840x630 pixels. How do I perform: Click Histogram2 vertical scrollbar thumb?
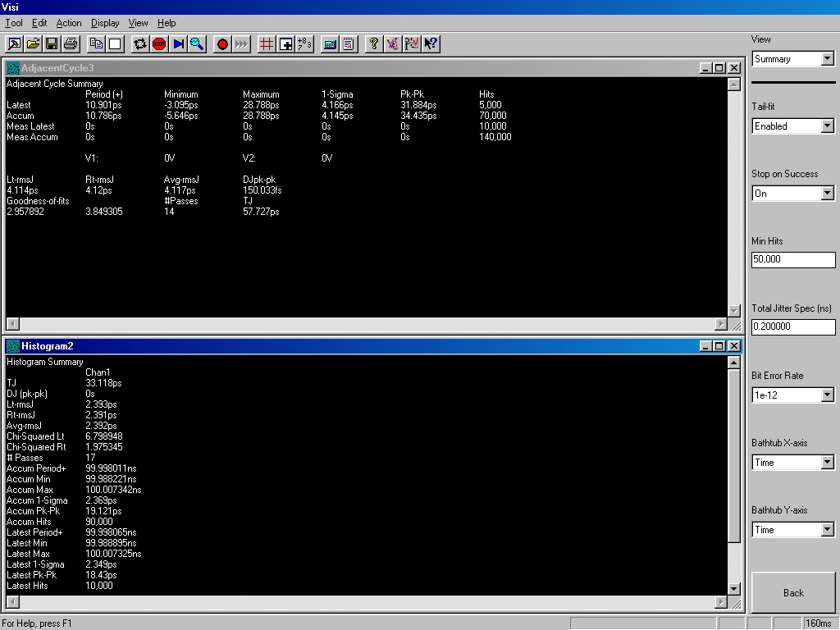pyautogui.click(x=734, y=455)
